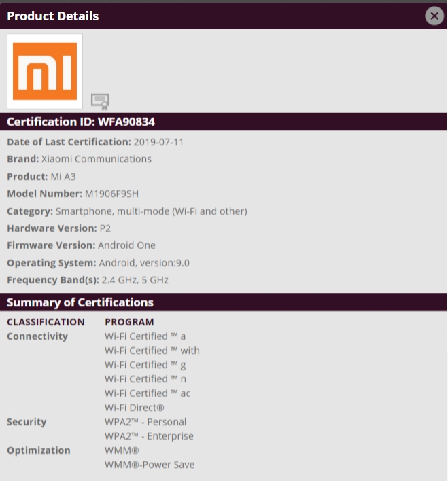448x481 pixels.
Task: Select the Android One firmware text
Action: tap(126, 245)
